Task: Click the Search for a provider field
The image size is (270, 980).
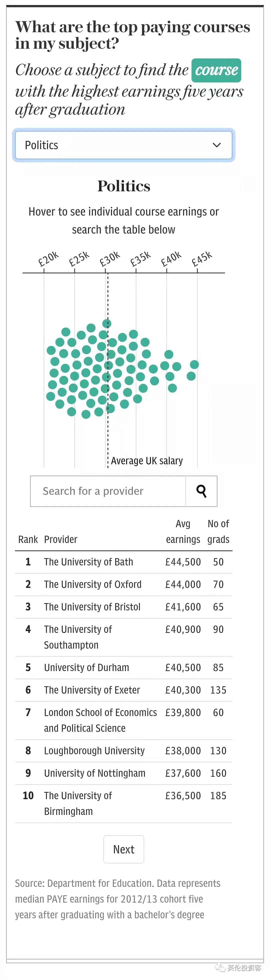Action: click(108, 491)
